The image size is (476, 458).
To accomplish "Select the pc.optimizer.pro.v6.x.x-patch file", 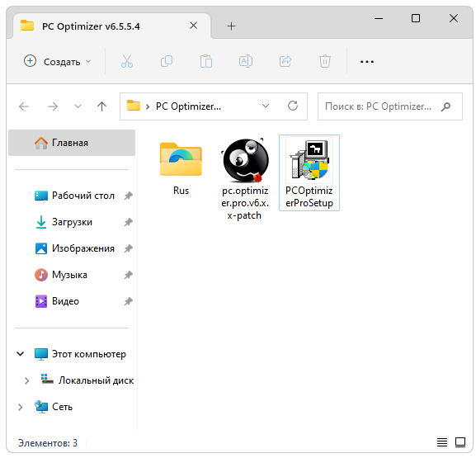I will [245, 179].
